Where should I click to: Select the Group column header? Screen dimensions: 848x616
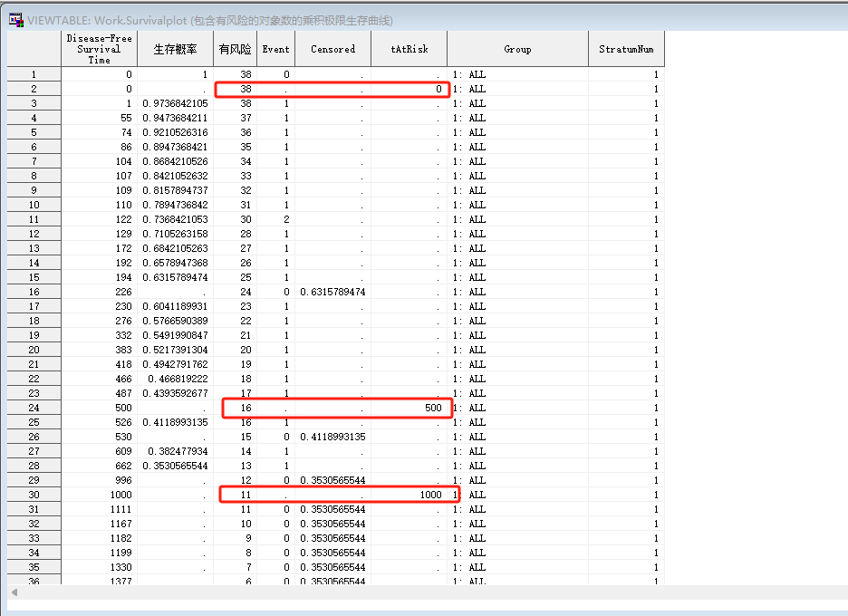[x=517, y=48]
